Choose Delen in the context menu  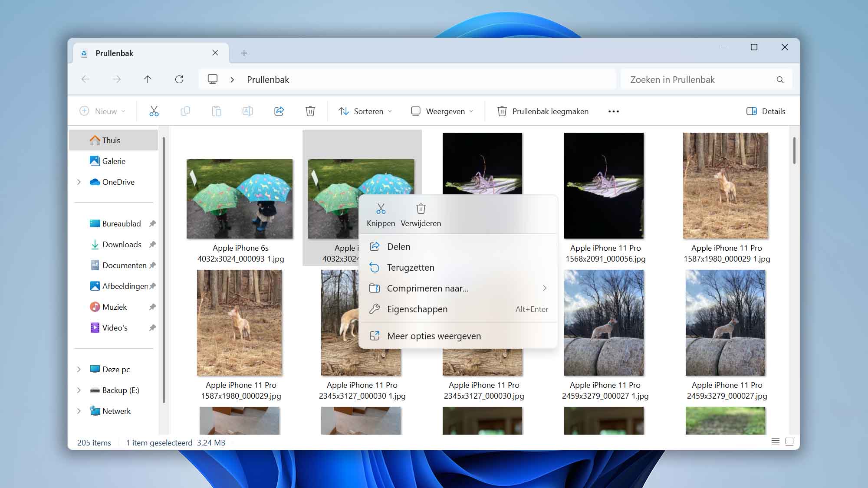(458, 247)
